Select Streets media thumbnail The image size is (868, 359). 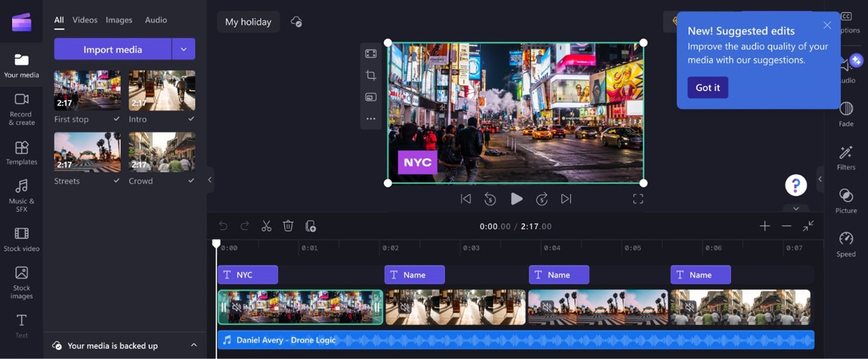coord(87,152)
